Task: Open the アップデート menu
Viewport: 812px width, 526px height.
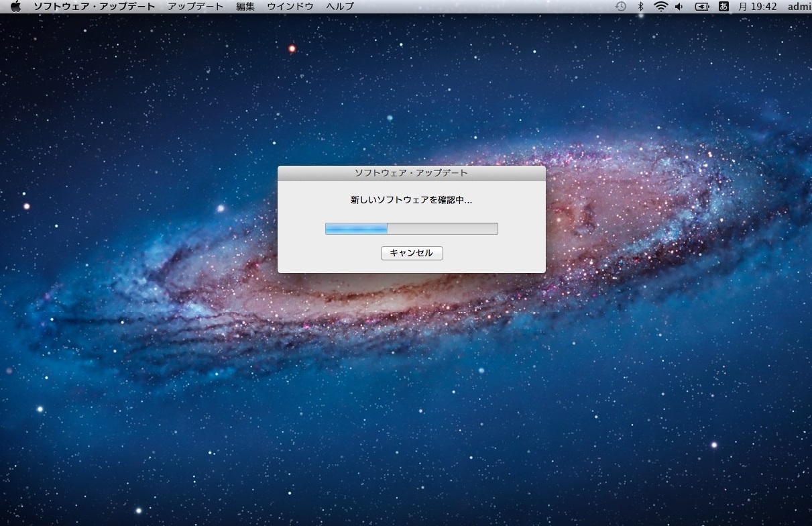Action: pyautogui.click(x=196, y=7)
